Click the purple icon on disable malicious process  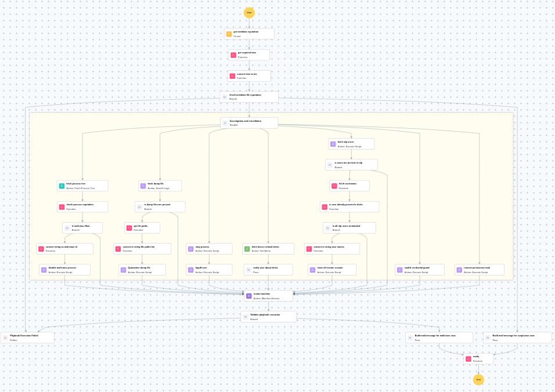[x=44, y=270]
